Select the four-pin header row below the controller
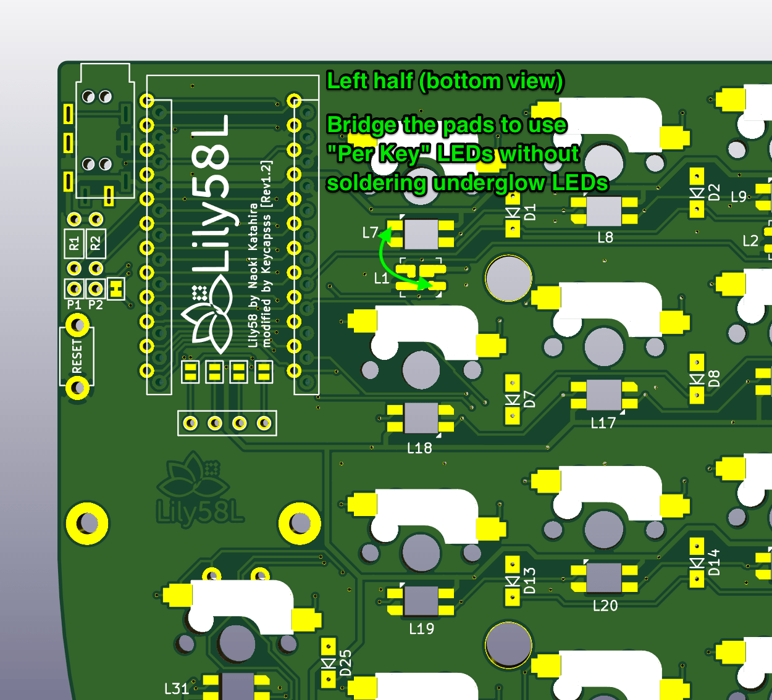 pos(227,423)
